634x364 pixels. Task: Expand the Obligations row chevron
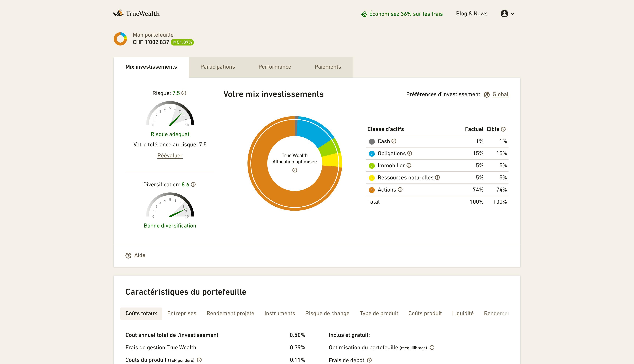pyautogui.click(x=372, y=154)
